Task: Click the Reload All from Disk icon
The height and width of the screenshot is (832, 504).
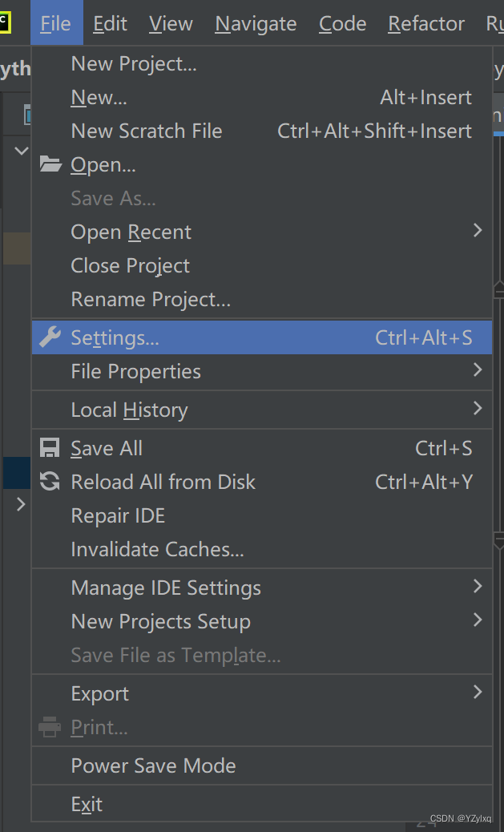Action: [50, 482]
